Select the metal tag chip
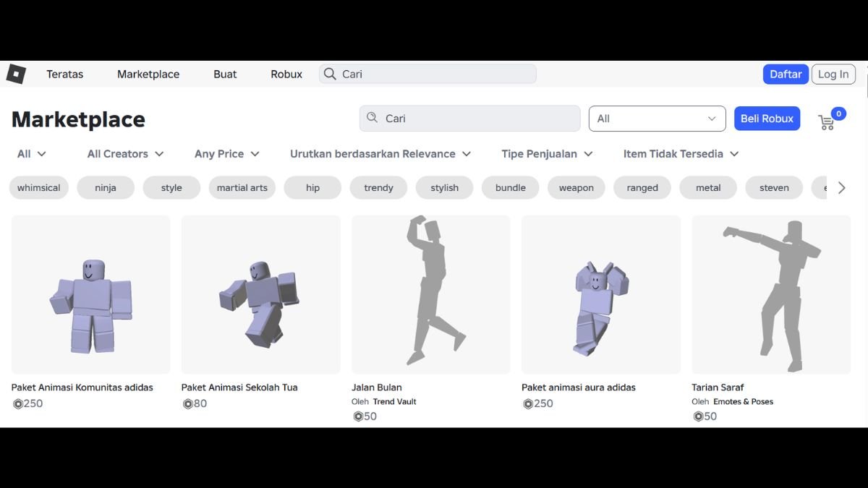The image size is (868, 488). pos(708,187)
